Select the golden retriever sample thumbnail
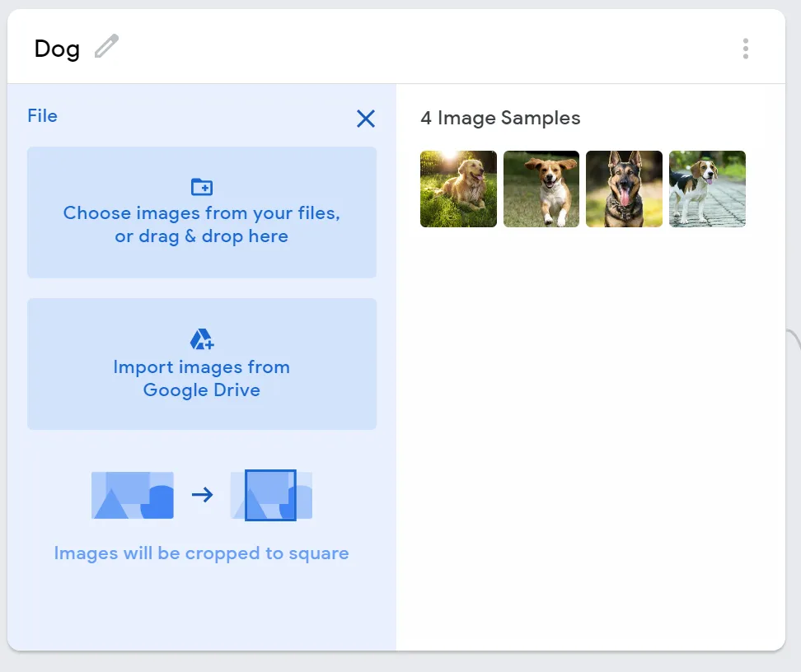 (458, 189)
